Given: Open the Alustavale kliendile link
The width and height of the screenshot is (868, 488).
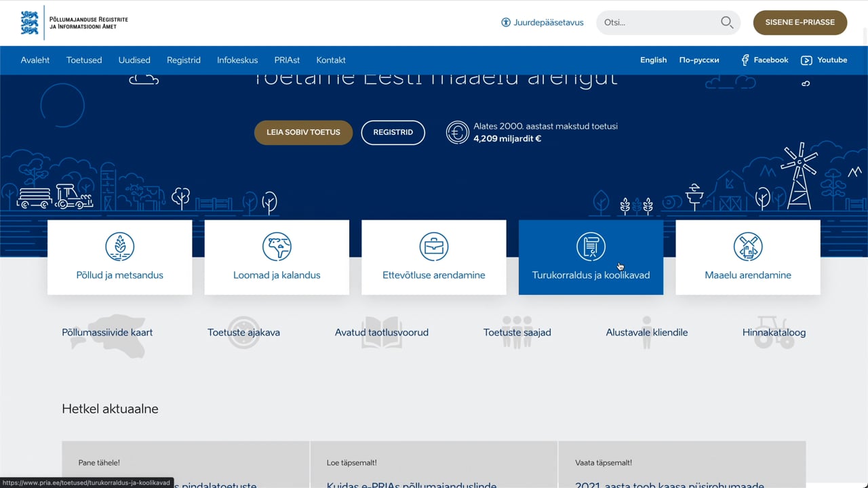Looking at the screenshot, I should pos(647,333).
